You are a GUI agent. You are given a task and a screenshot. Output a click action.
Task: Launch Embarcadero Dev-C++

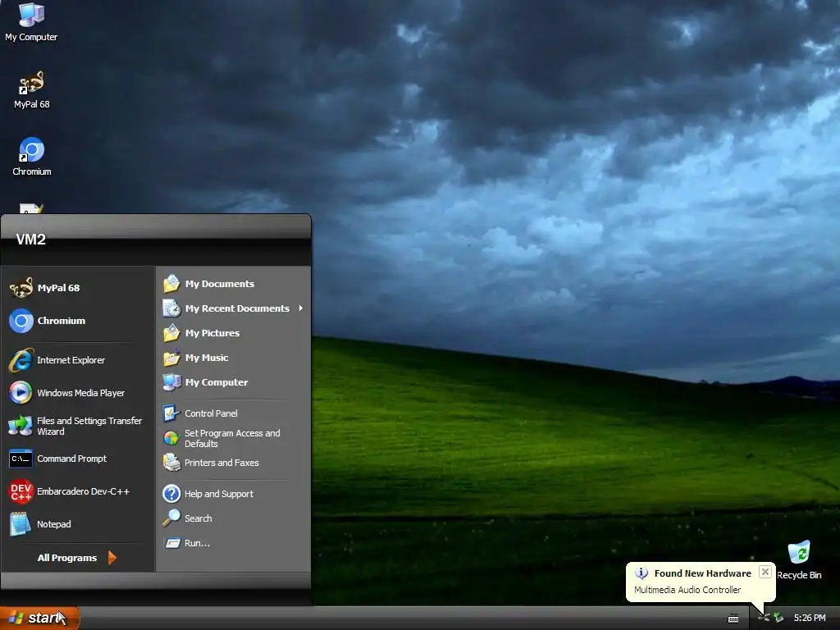[x=78, y=491]
